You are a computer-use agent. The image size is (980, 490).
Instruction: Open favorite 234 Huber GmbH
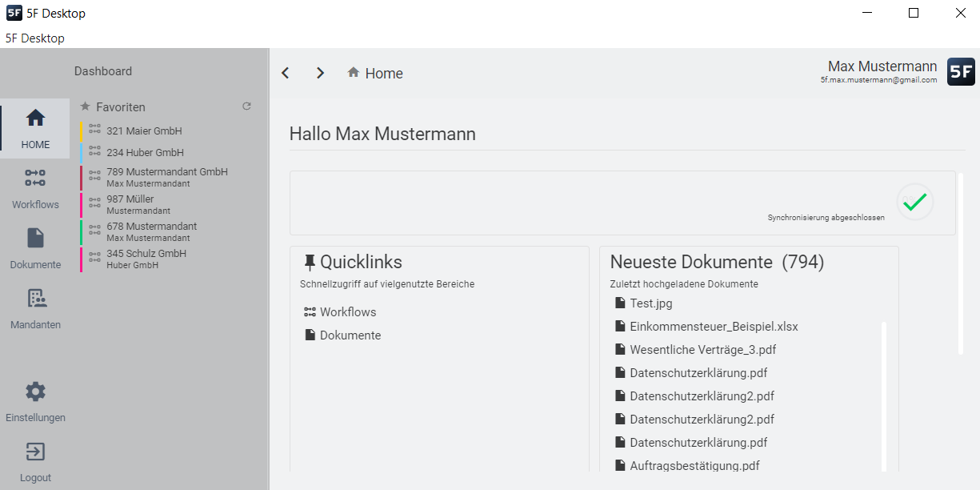145,152
